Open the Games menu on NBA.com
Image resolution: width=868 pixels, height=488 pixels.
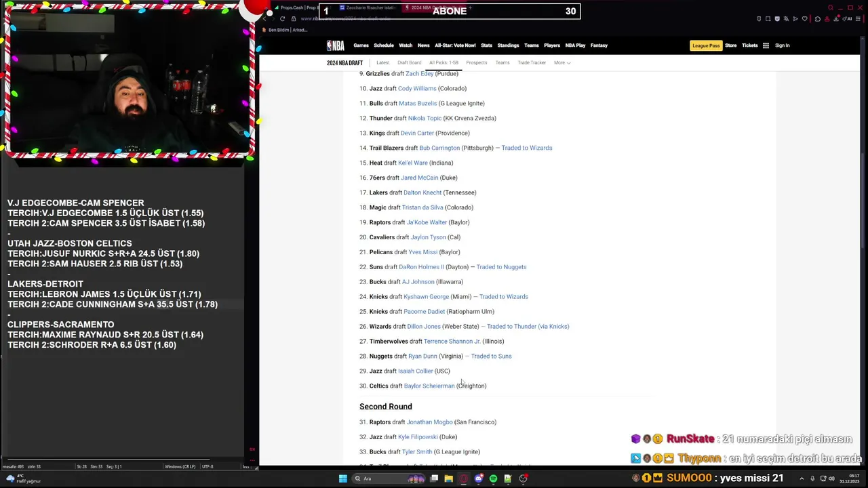click(361, 45)
